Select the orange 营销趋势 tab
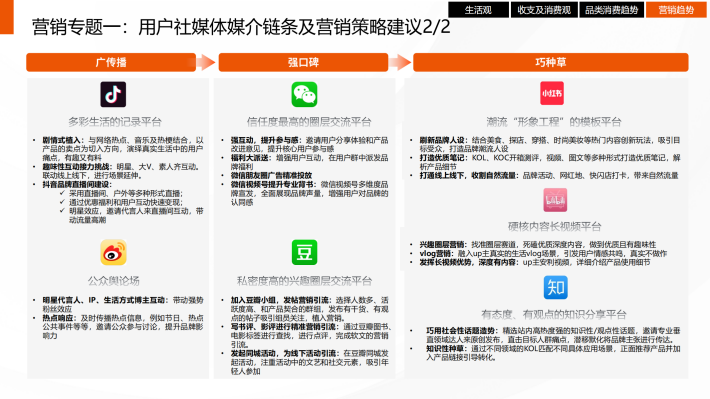Image resolution: width=710 pixels, height=399 pixels. coord(676,10)
